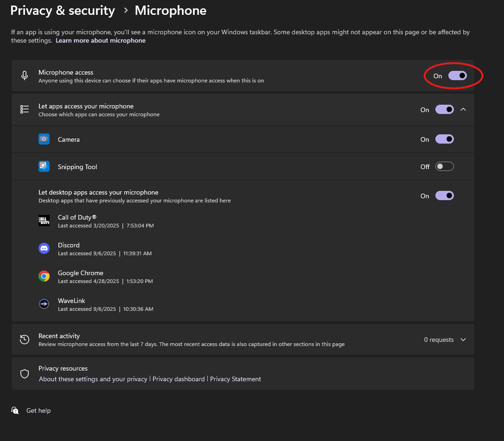
Task: Expand the Recent activity section
Action: point(463,339)
